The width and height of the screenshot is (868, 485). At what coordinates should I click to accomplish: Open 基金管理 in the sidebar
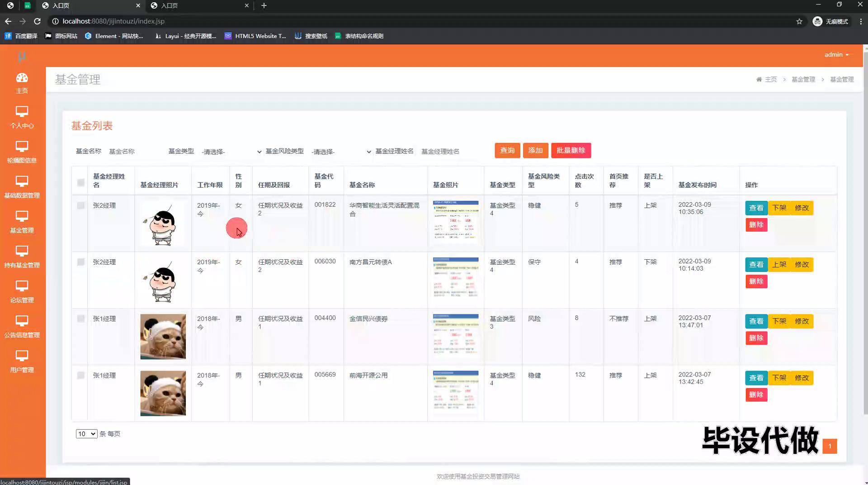(22, 222)
